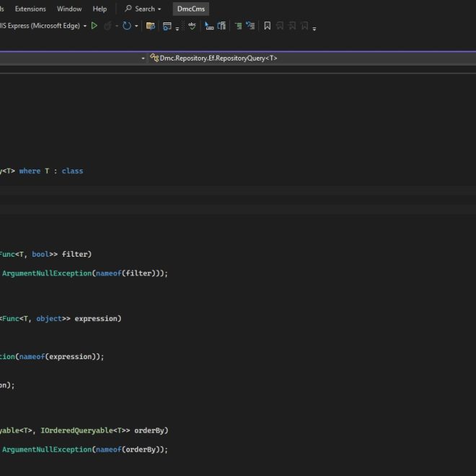
Task: Click the document outline icon beside cursor icon
Action: [221, 26]
